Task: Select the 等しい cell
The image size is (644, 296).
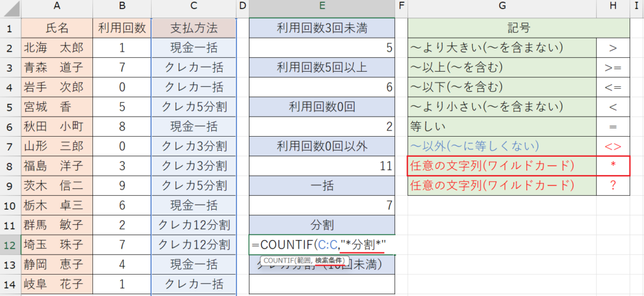Action: 502,127
